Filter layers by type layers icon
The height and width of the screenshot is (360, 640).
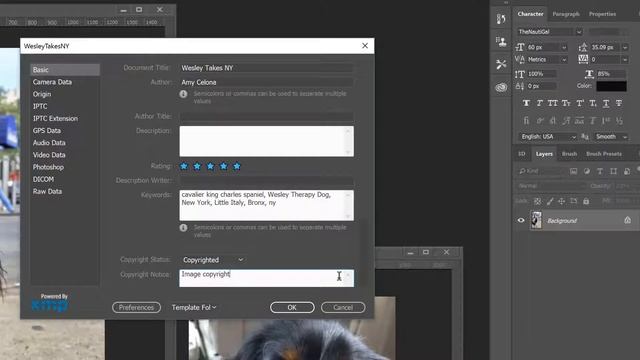[600, 171]
